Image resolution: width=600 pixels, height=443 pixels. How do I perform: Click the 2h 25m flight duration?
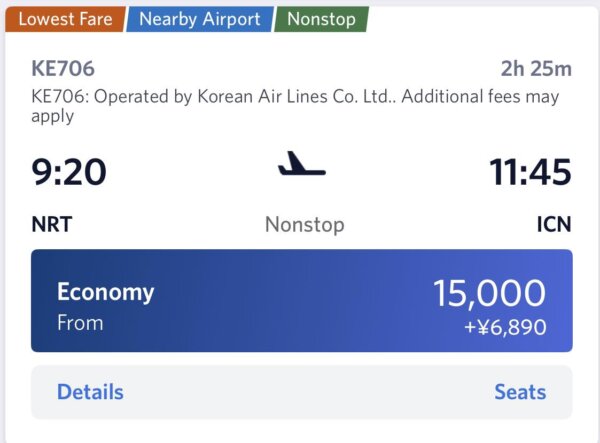click(x=536, y=69)
